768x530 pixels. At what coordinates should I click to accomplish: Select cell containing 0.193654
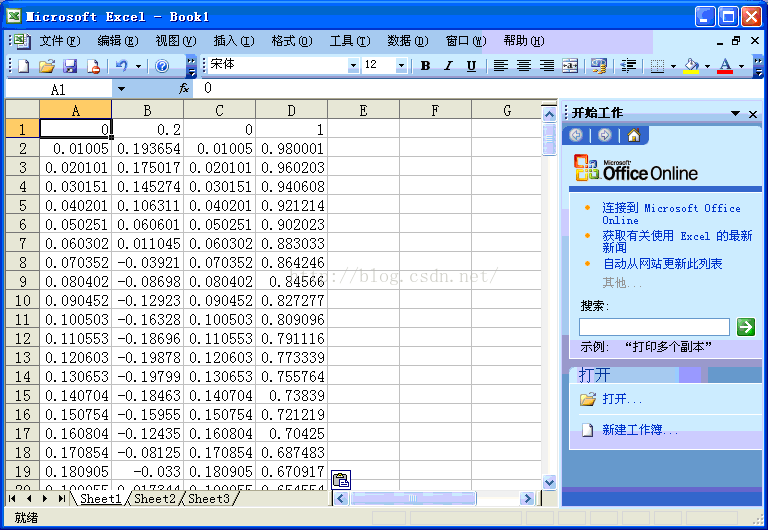pyautogui.click(x=147, y=148)
